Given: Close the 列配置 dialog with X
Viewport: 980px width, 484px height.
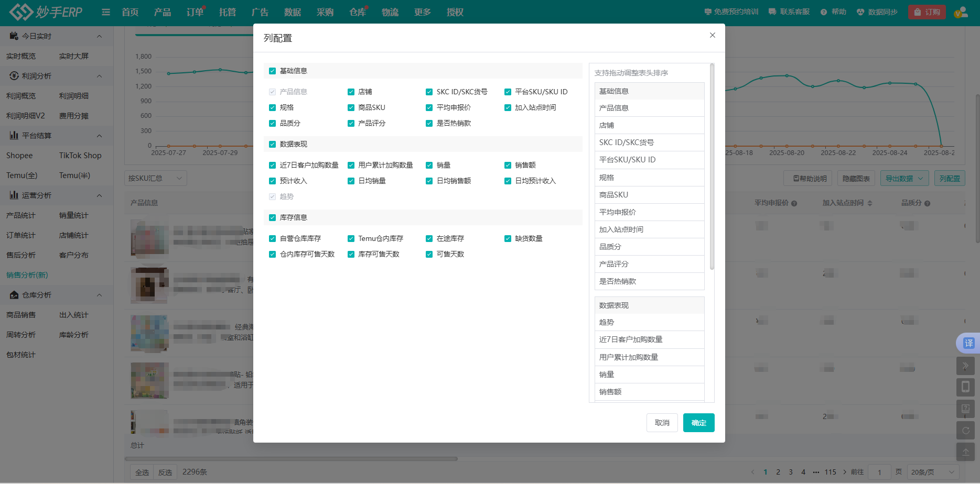Looking at the screenshot, I should pyautogui.click(x=712, y=35).
